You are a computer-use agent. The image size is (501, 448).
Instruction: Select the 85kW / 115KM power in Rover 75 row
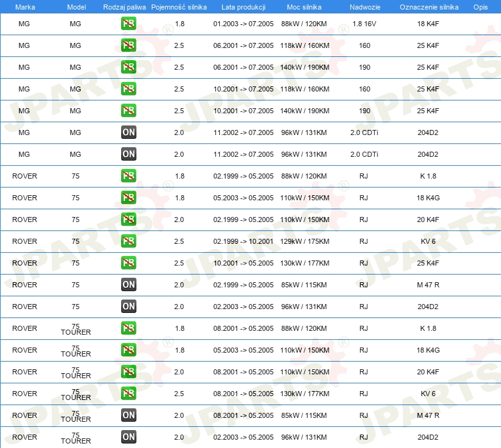(x=304, y=285)
